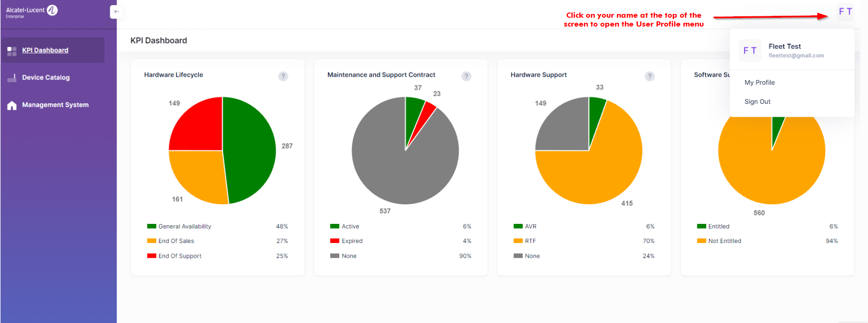Image resolution: width=868 pixels, height=323 pixels.
Task: Open Management System from sidebar
Action: pos(55,105)
